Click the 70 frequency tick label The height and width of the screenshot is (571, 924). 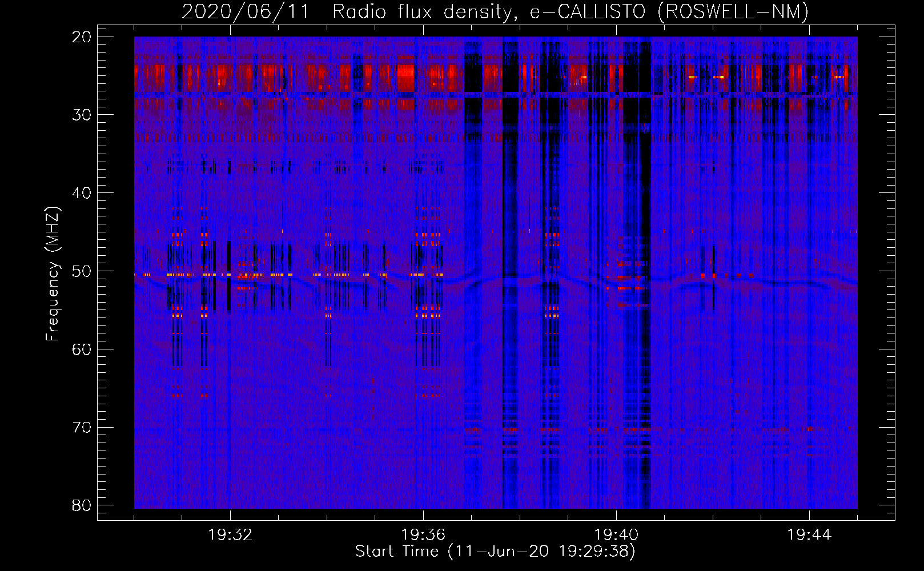coord(82,428)
